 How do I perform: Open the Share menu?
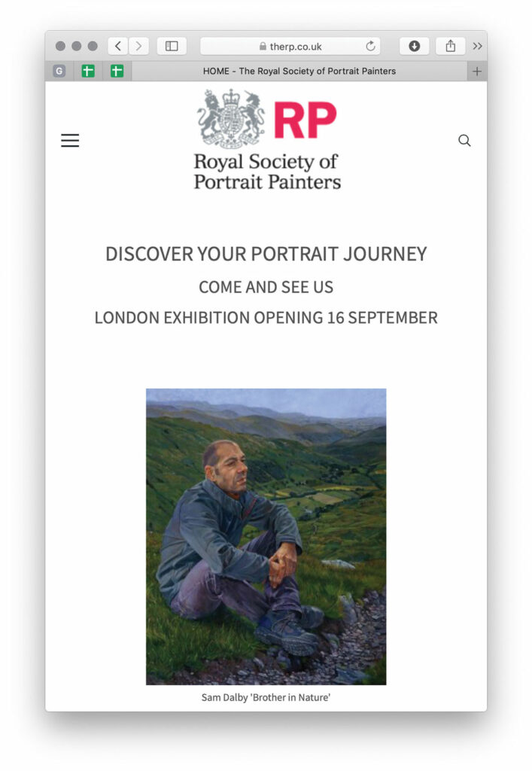pyautogui.click(x=450, y=46)
